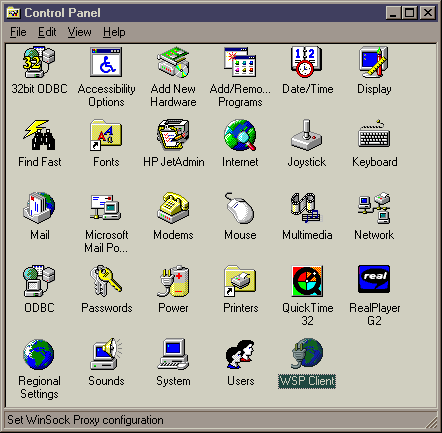
Task: Click the Add New Hardware icon
Action: 173,62
